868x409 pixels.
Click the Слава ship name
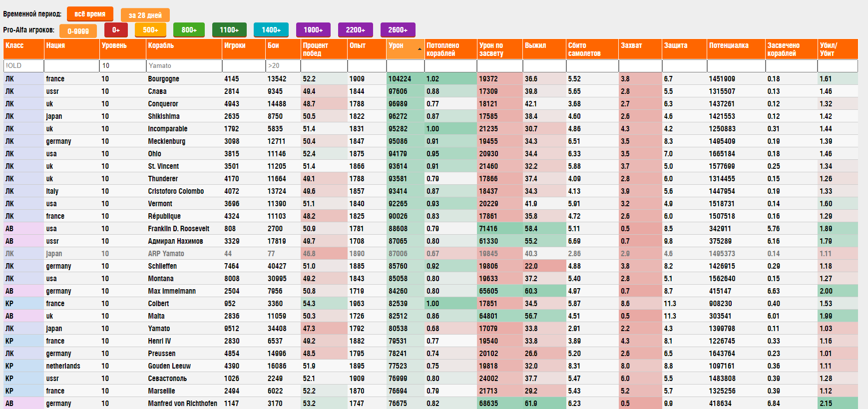157,91
